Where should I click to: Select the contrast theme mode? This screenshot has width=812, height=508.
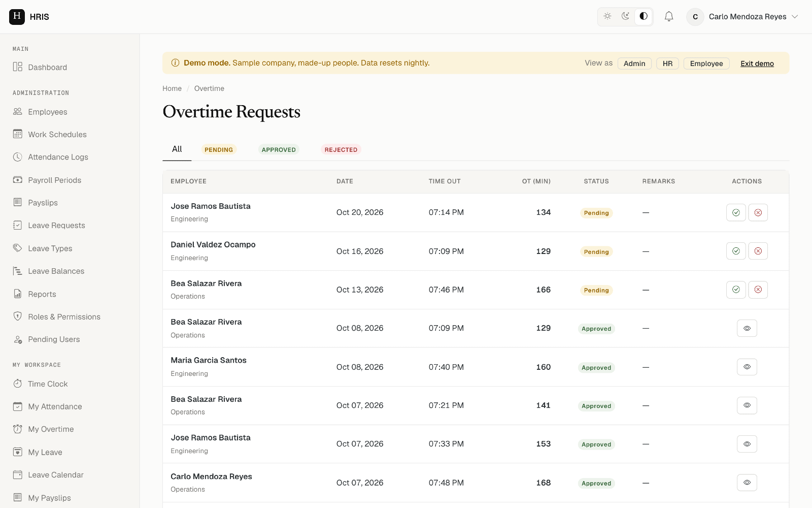(x=644, y=16)
